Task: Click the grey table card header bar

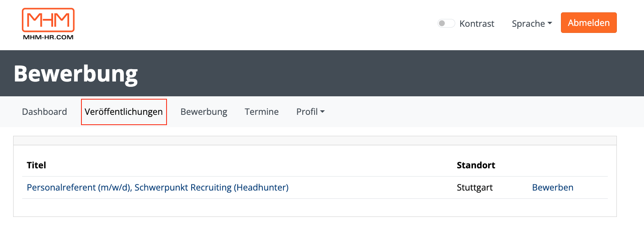Action: 315,141
